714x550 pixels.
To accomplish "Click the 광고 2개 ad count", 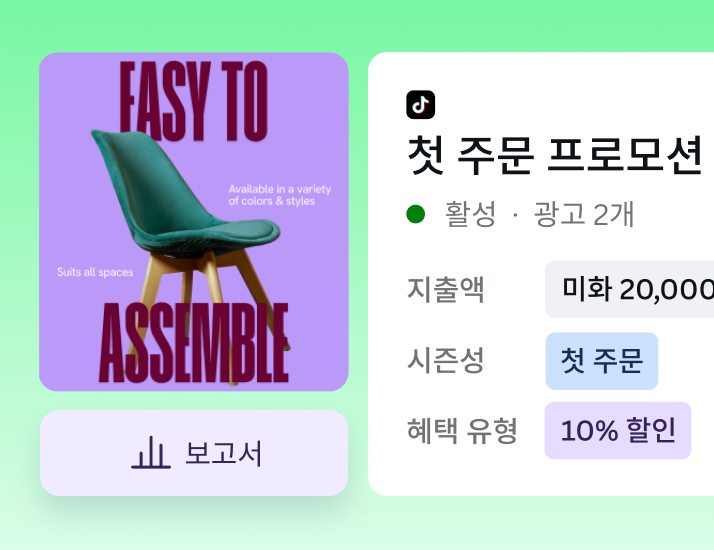I will click(x=584, y=214).
